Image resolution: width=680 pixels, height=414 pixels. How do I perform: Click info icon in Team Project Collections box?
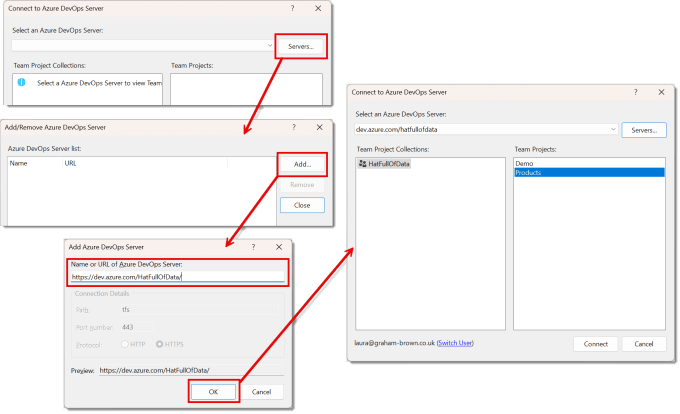tap(21, 82)
